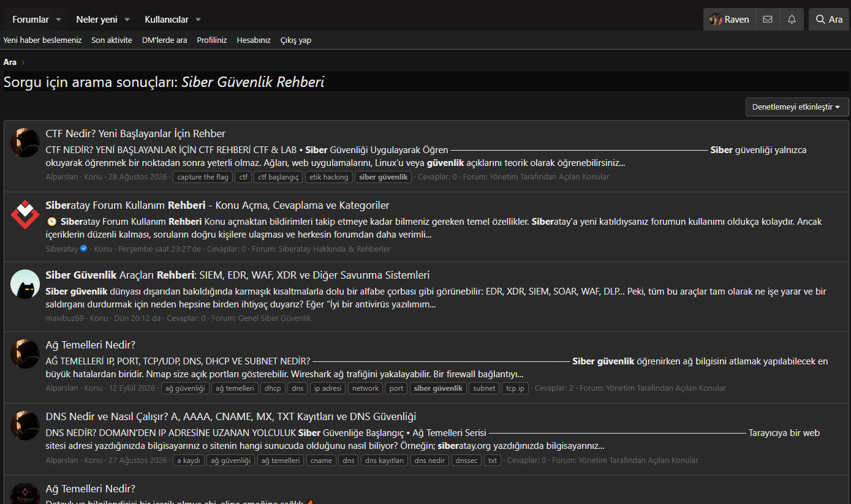The height and width of the screenshot is (504, 851).
Task: Click the mavibuz69 username link
Action: (x=64, y=318)
